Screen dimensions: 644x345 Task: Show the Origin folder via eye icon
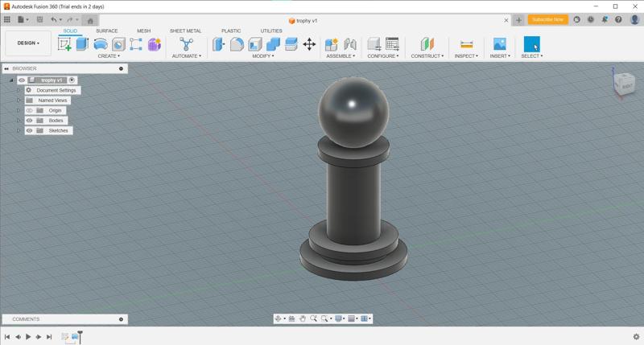[30, 110]
